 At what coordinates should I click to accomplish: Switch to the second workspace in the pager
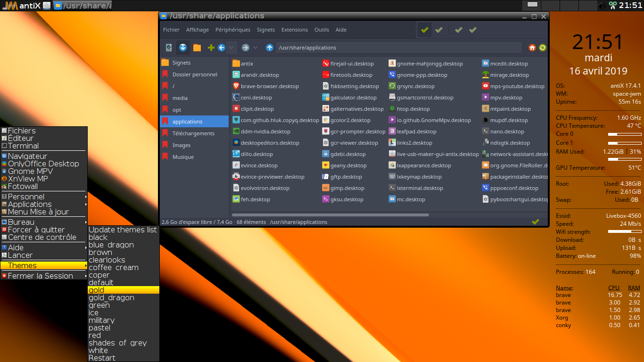tap(551, 5)
